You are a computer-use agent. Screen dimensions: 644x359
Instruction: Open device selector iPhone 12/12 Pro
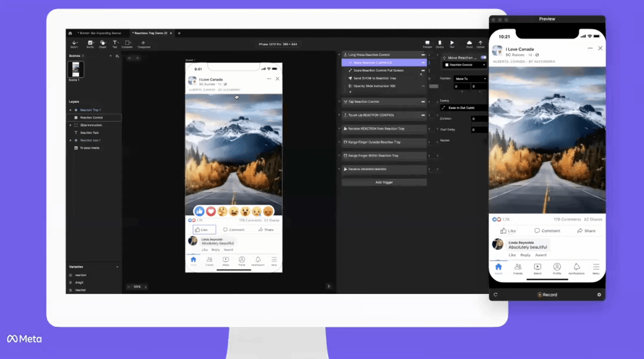pos(278,44)
